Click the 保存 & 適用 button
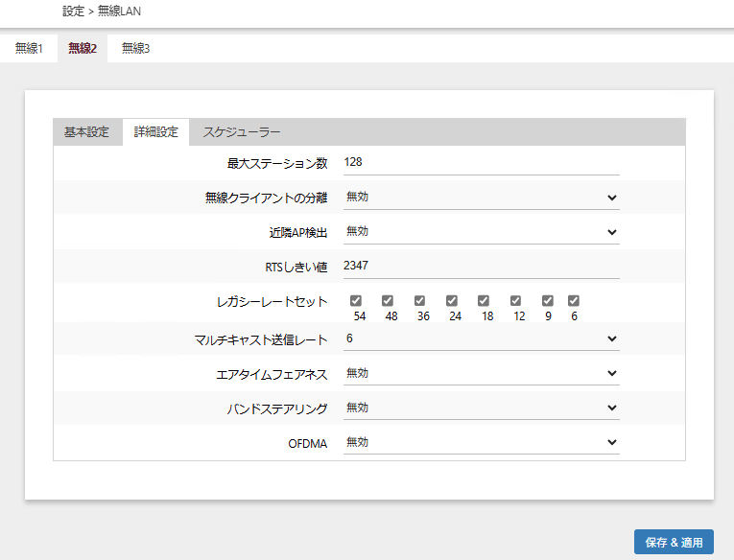Screen dimensions: 734x560 coord(674,542)
